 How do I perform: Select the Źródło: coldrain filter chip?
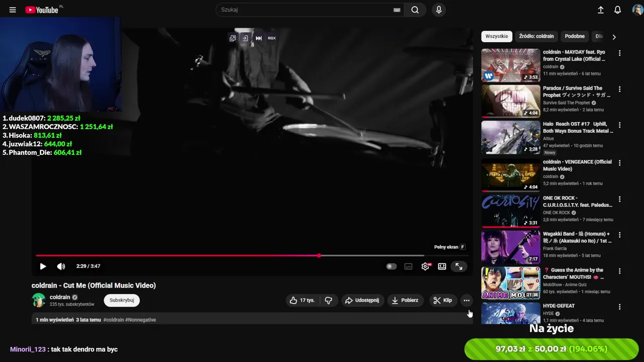click(x=536, y=36)
